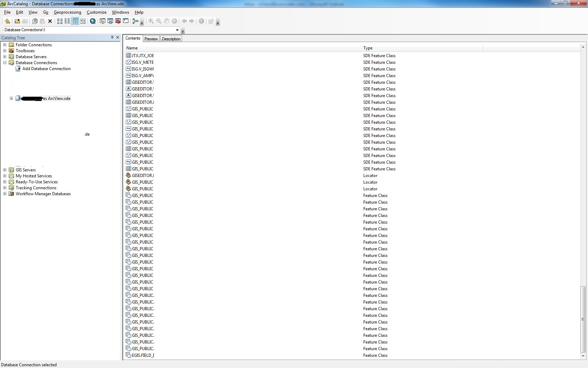This screenshot has width=588, height=368.
Task: Select the ISG.V_AMPV feature class row
Action: 140,76
